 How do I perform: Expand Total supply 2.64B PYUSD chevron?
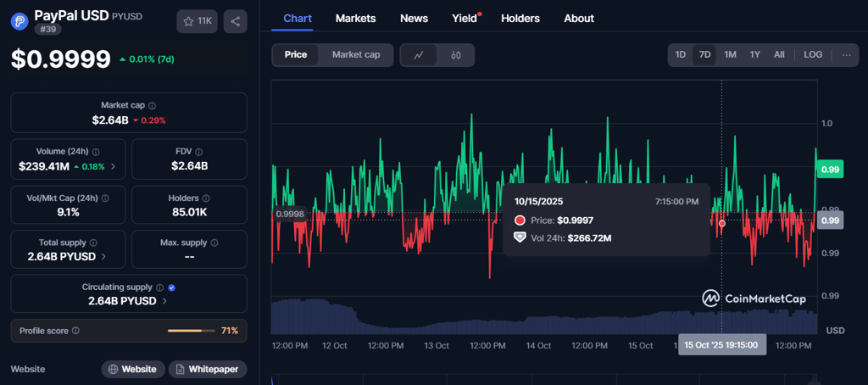(x=104, y=256)
